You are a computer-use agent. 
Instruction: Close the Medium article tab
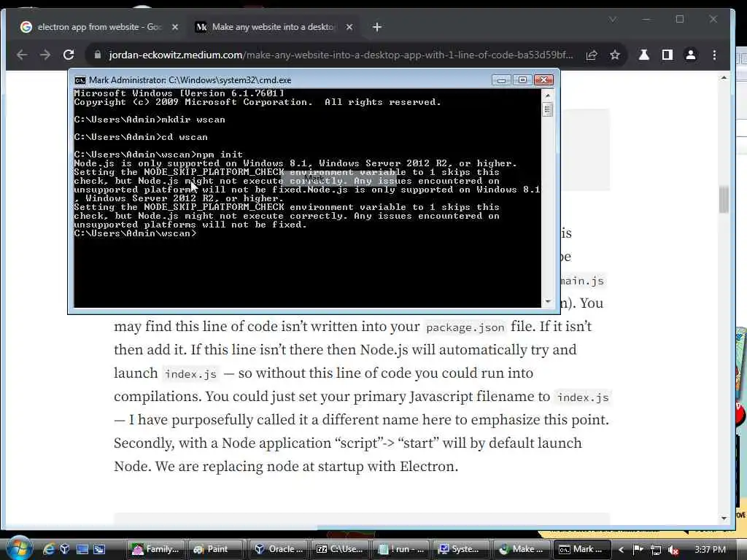point(349,27)
